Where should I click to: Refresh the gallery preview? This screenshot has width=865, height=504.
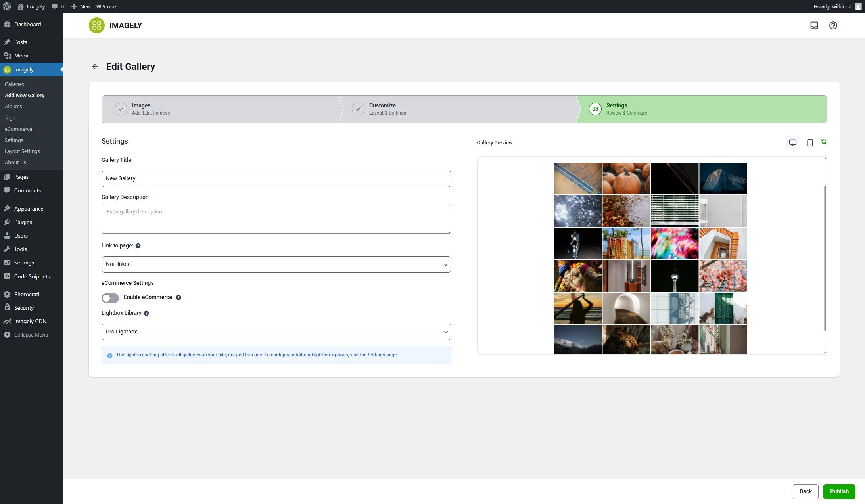824,142
